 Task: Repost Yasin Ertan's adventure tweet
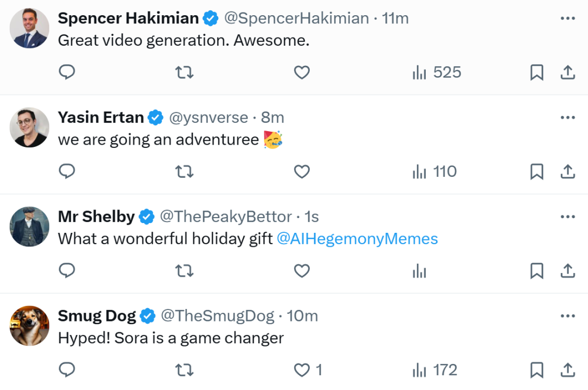(185, 172)
